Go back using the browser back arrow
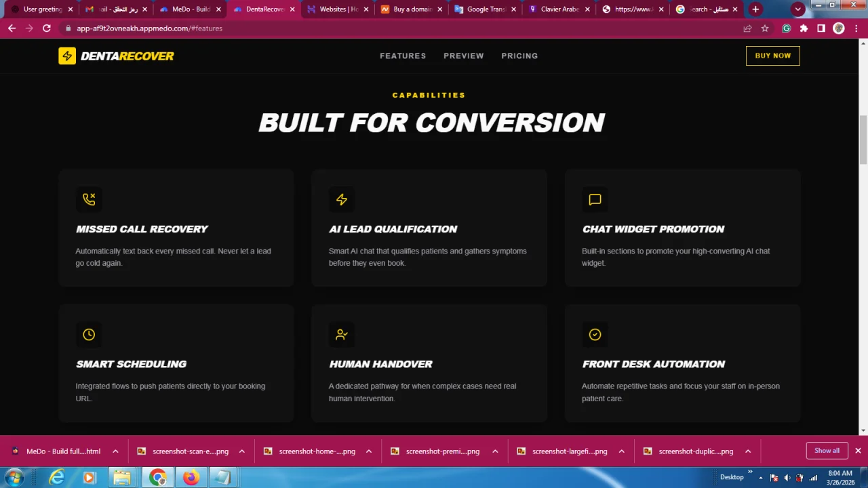This screenshot has width=868, height=488. (x=12, y=28)
